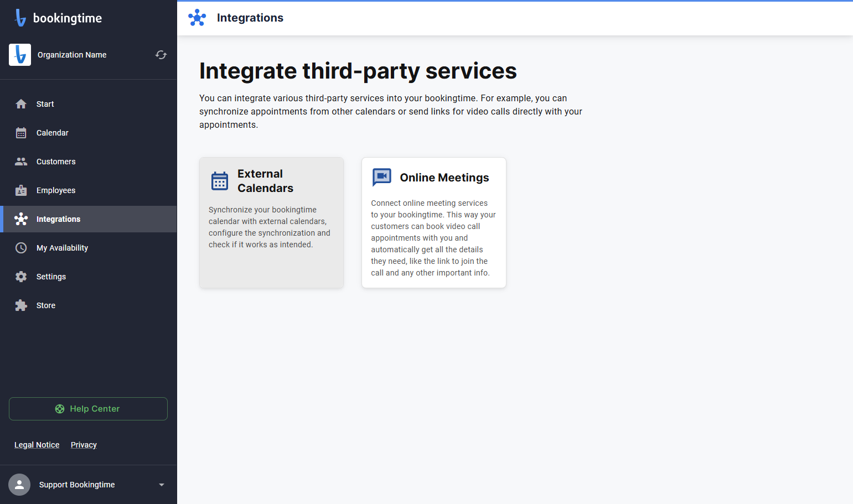The height and width of the screenshot is (504, 853).
Task: Select the Integrations menu label
Action: click(58, 219)
